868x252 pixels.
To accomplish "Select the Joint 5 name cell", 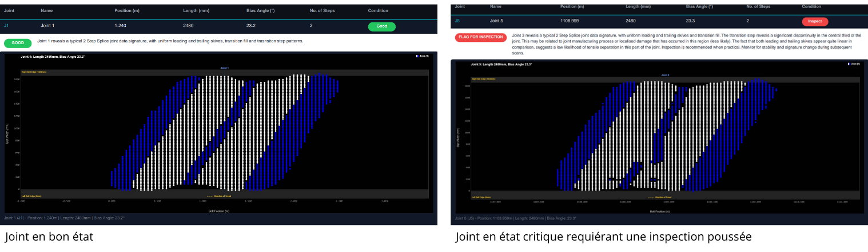I will point(496,21).
